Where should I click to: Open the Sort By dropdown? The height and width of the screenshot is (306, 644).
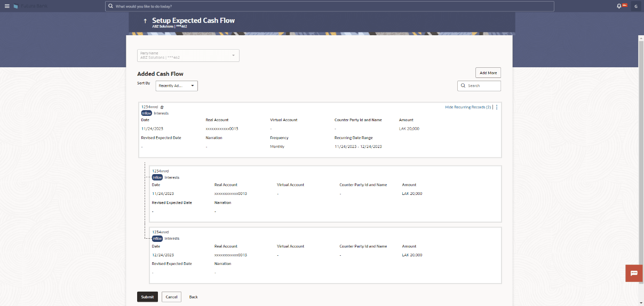click(177, 85)
